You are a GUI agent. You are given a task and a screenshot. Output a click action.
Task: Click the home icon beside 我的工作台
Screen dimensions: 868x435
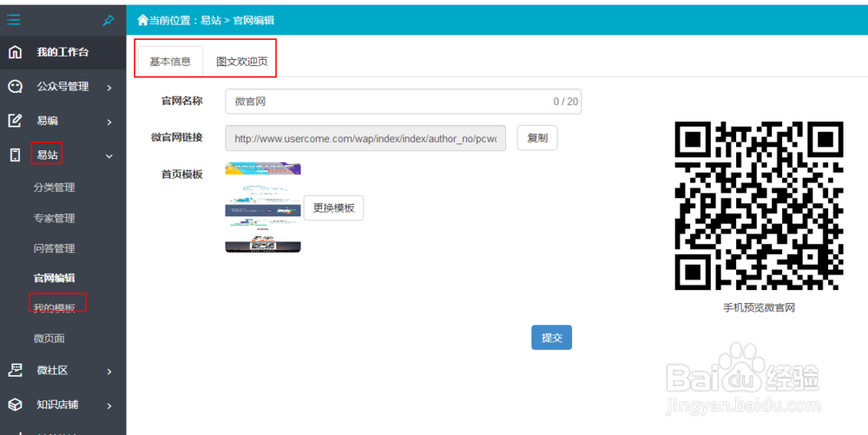point(15,52)
